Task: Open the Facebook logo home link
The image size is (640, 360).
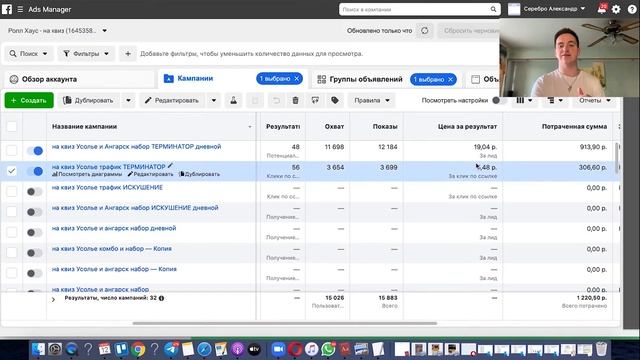Action: pos(7,9)
